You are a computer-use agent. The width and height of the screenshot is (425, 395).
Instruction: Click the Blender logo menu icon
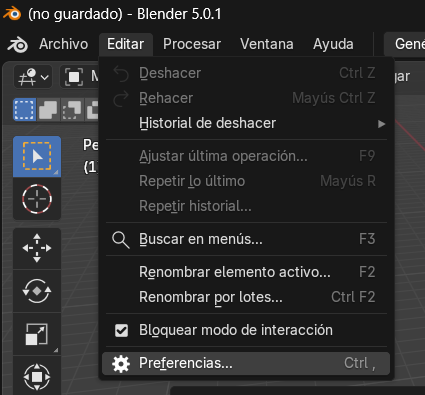18,44
